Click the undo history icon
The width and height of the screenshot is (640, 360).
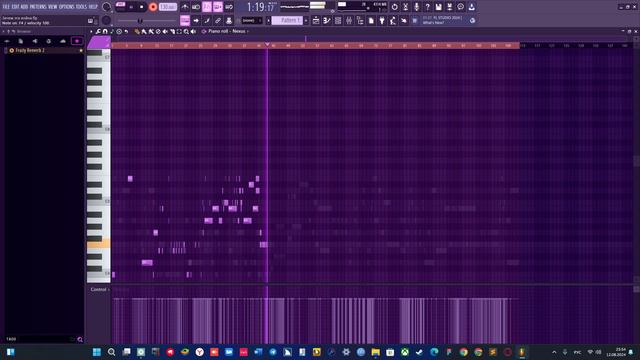(x=394, y=7)
